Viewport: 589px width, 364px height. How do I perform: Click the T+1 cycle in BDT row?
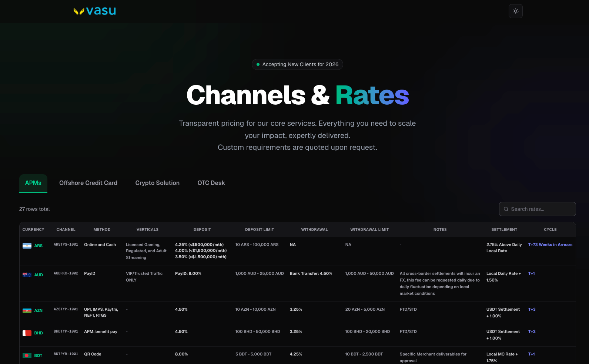coord(531,354)
